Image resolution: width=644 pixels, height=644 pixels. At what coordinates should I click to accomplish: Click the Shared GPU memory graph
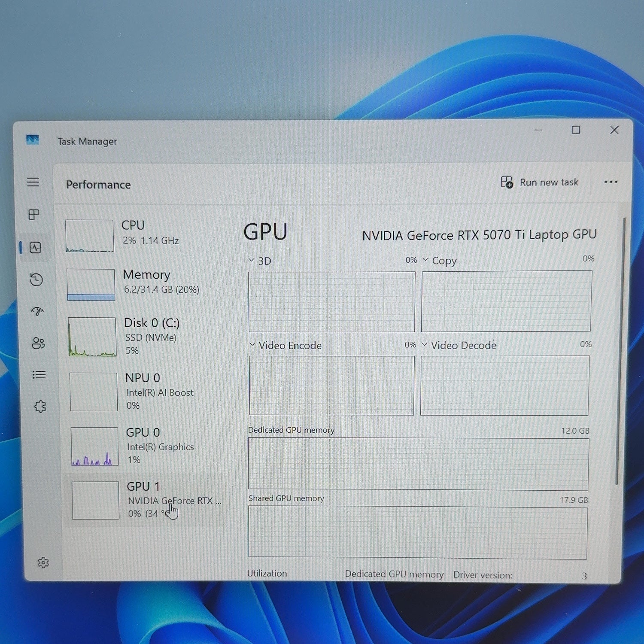click(417, 532)
